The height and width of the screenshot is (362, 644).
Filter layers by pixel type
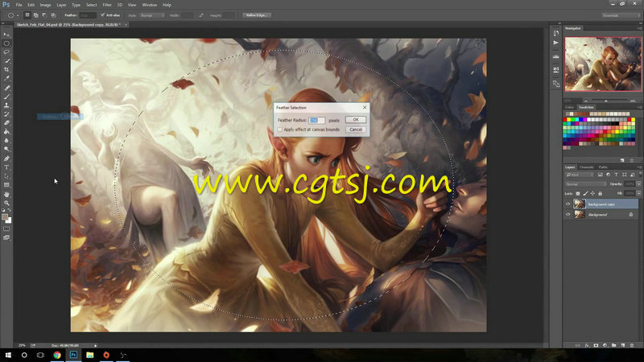pos(601,175)
